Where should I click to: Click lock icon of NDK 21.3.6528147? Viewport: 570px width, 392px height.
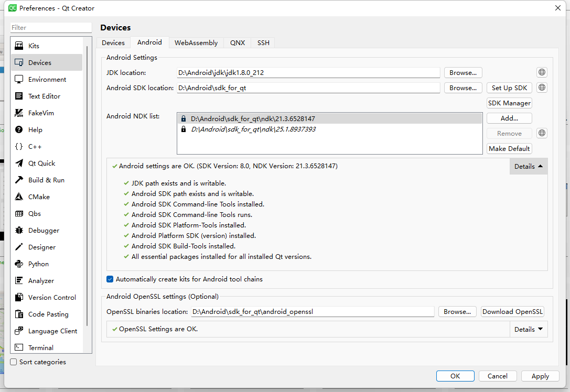(184, 119)
